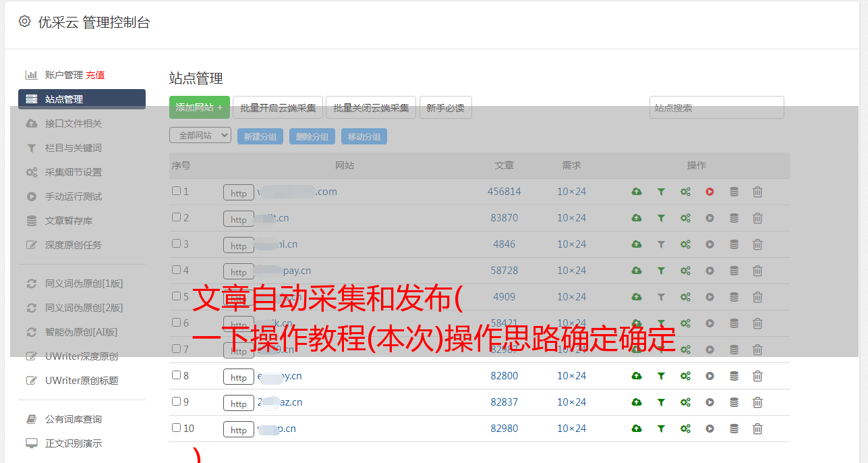Open 深度原创任务 in the sidebar
The height and width of the screenshot is (463, 868).
tap(74, 245)
